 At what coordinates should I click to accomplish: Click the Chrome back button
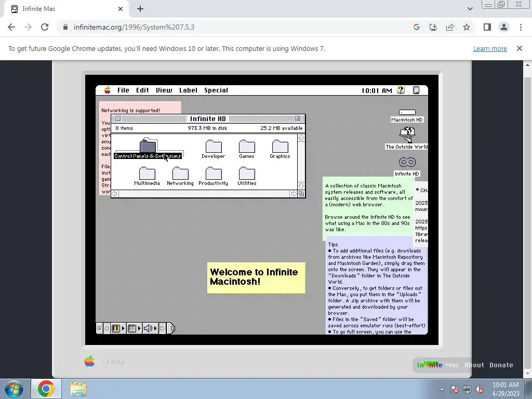pos(11,27)
